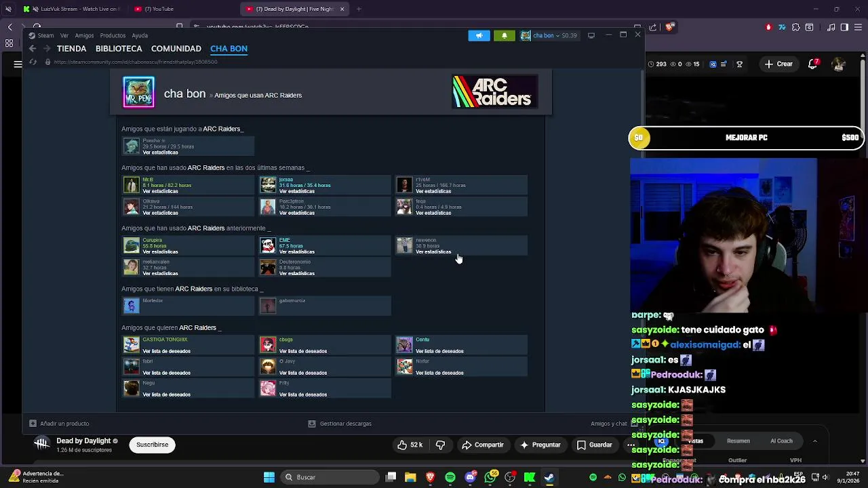Open Discord from the taskbar
The width and height of the screenshot is (868, 488).
pyautogui.click(x=470, y=477)
